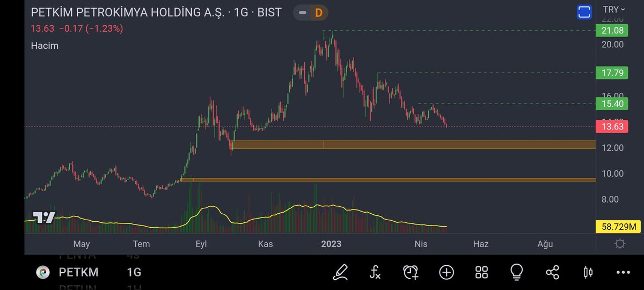This screenshot has height=290, width=644.
Task: Click the Nis label on time axis
Action: (421, 244)
